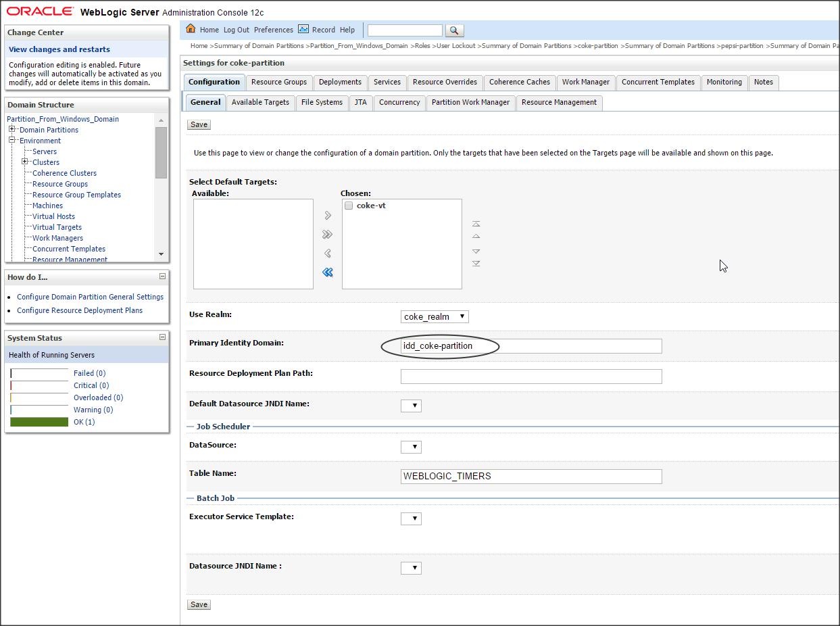Collapse the System Status panel
The width and height of the screenshot is (840, 626).
[162, 337]
